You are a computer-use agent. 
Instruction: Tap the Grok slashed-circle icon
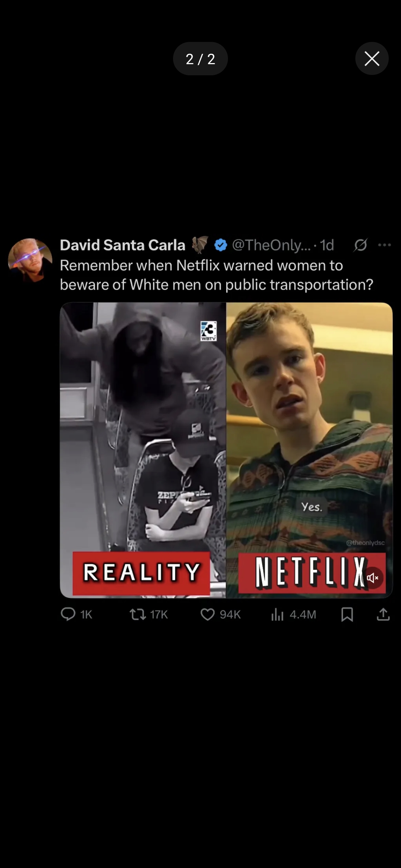pyautogui.click(x=361, y=245)
